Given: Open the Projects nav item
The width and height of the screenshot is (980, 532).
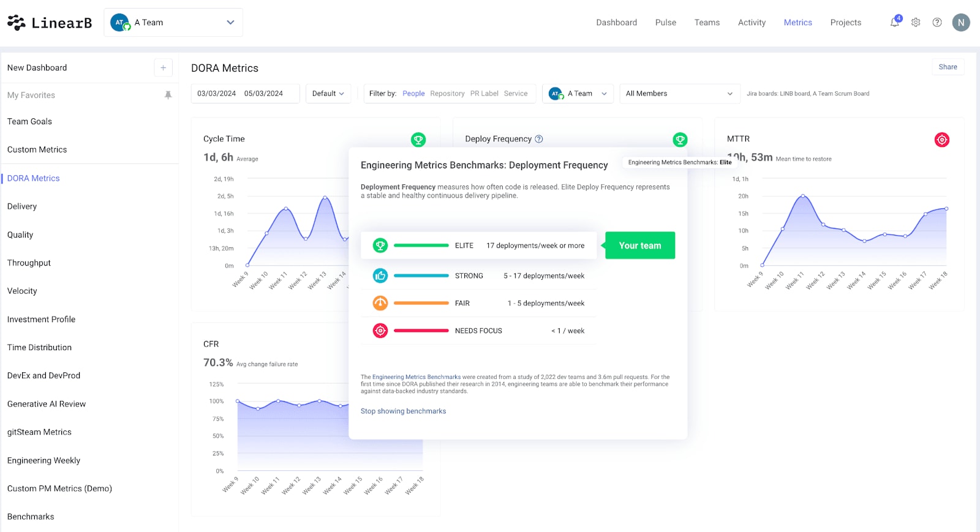Looking at the screenshot, I should click(x=845, y=23).
